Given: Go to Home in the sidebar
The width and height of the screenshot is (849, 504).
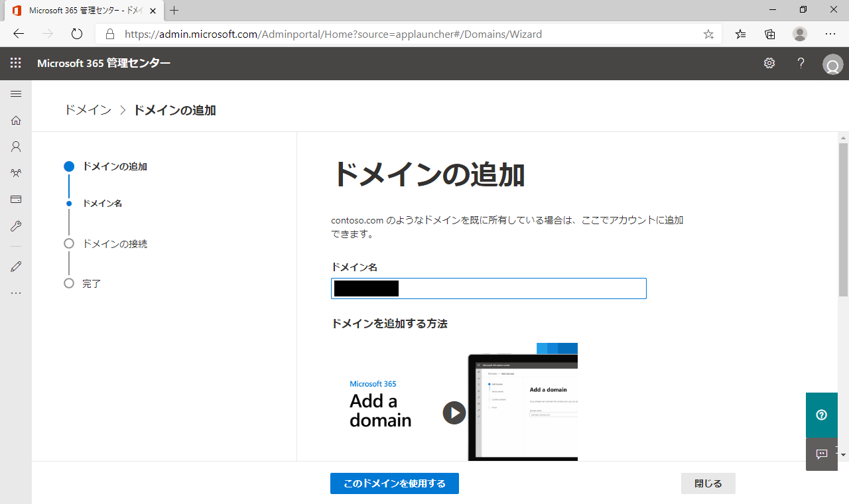Looking at the screenshot, I should click(x=16, y=120).
